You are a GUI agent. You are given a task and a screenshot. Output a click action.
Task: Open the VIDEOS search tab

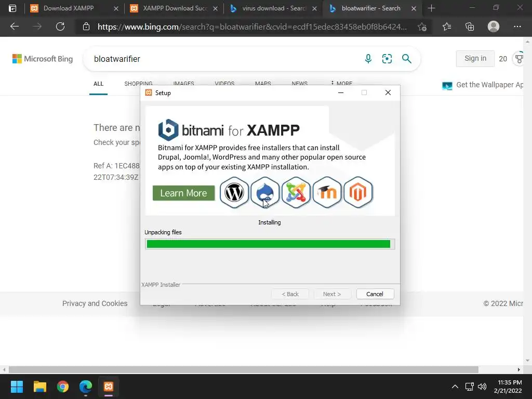click(224, 83)
